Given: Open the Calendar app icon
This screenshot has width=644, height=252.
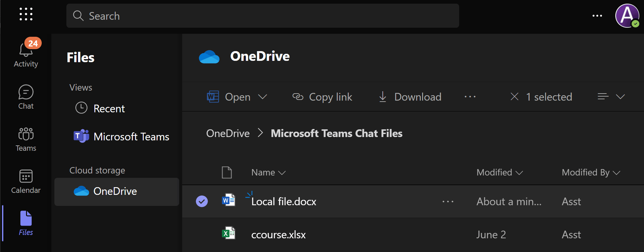Looking at the screenshot, I should tap(26, 181).
